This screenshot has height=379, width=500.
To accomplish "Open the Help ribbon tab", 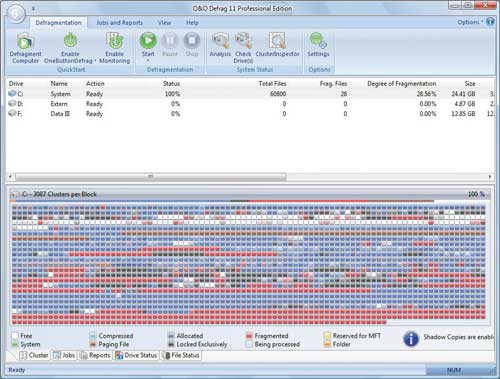I will tap(192, 23).
